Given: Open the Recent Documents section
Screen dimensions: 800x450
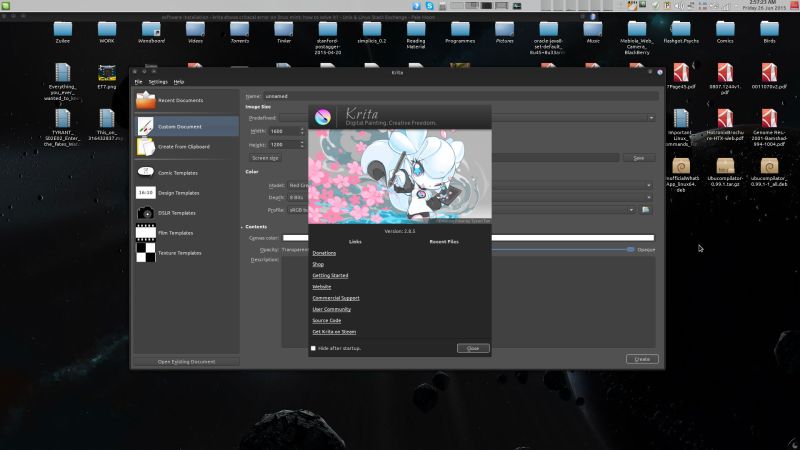Looking at the screenshot, I should click(x=186, y=101).
